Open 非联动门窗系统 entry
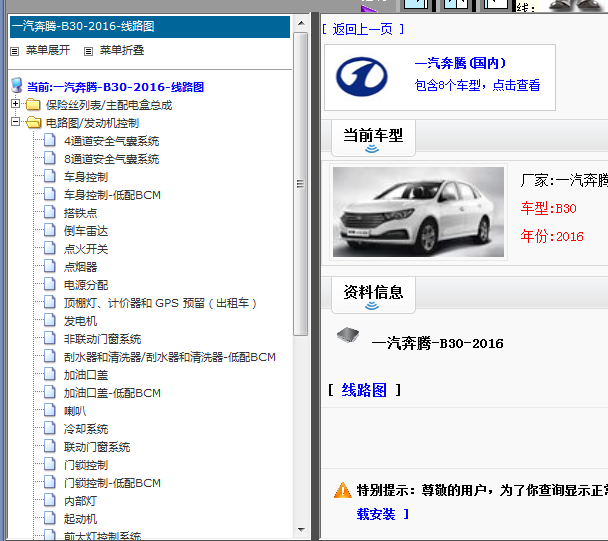 click(102, 339)
